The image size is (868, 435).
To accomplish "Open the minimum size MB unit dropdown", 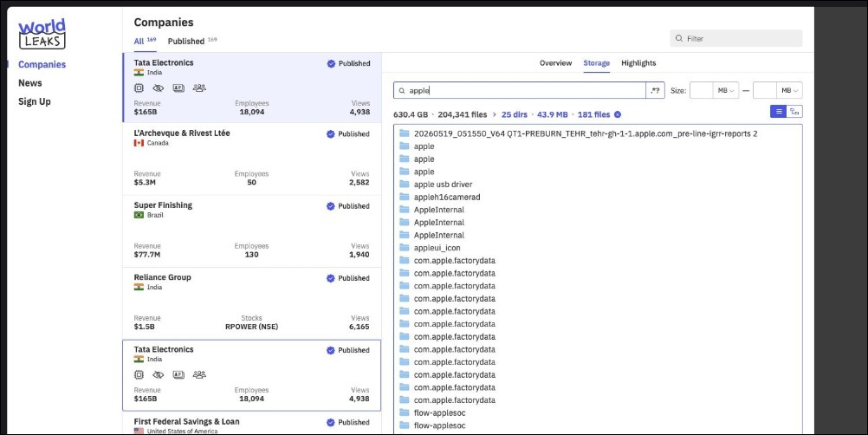I will click(x=726, y=90).
